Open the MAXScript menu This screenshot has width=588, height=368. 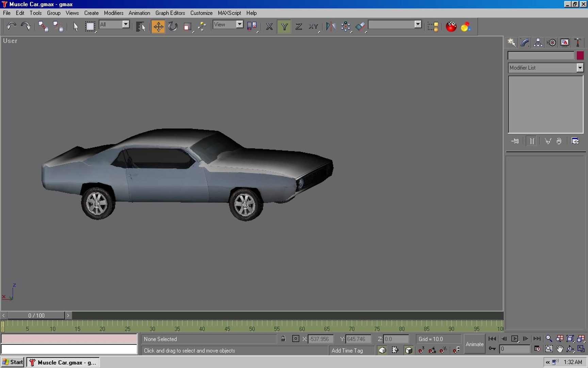(x=229, y=13)
